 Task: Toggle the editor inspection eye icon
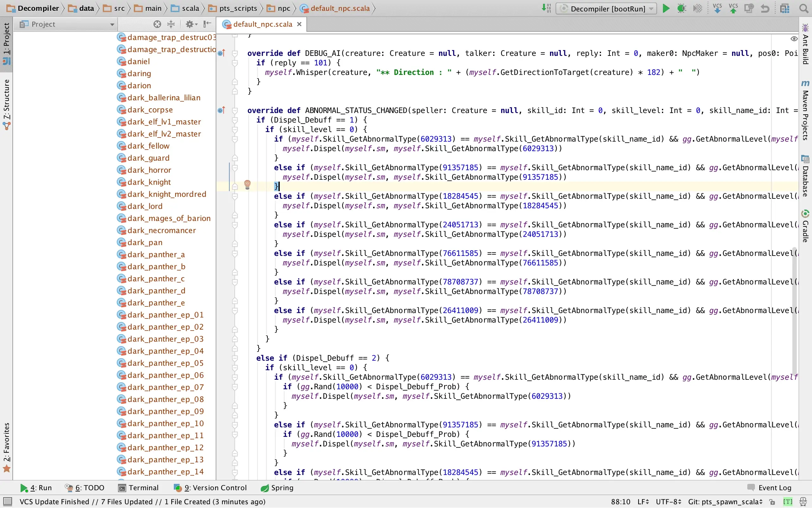[794, 39]
